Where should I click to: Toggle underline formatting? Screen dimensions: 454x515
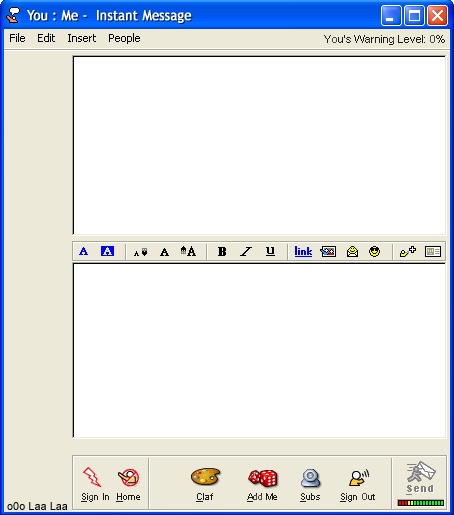pos(270,251)
